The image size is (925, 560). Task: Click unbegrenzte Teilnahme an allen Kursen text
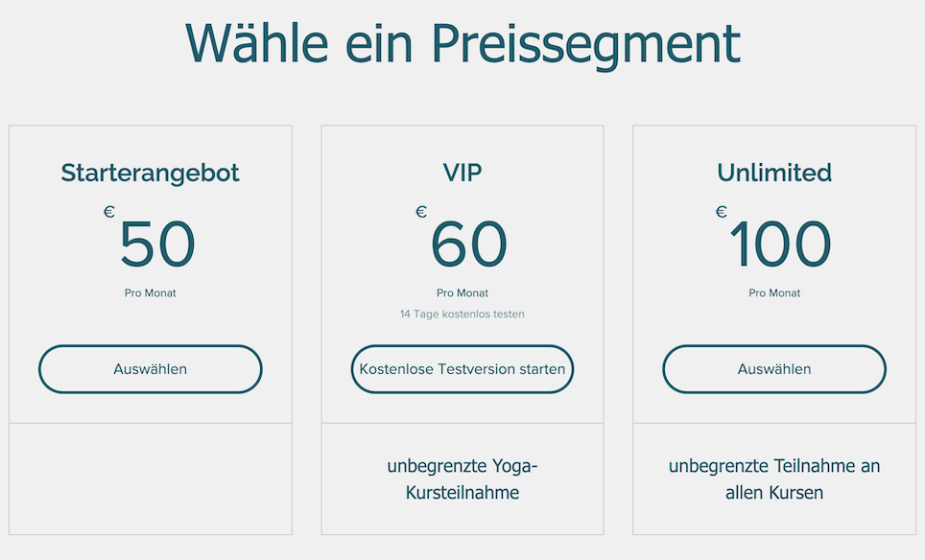tap(774, 479)
